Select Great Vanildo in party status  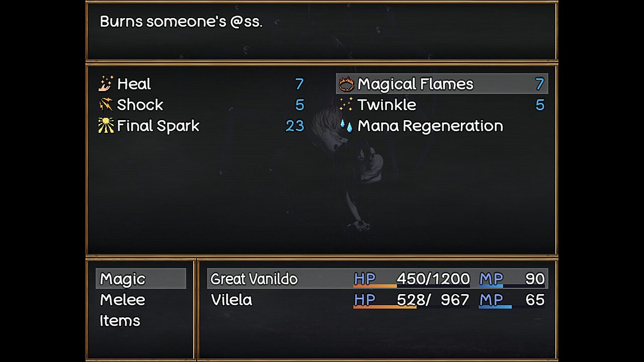click(254, 279)
